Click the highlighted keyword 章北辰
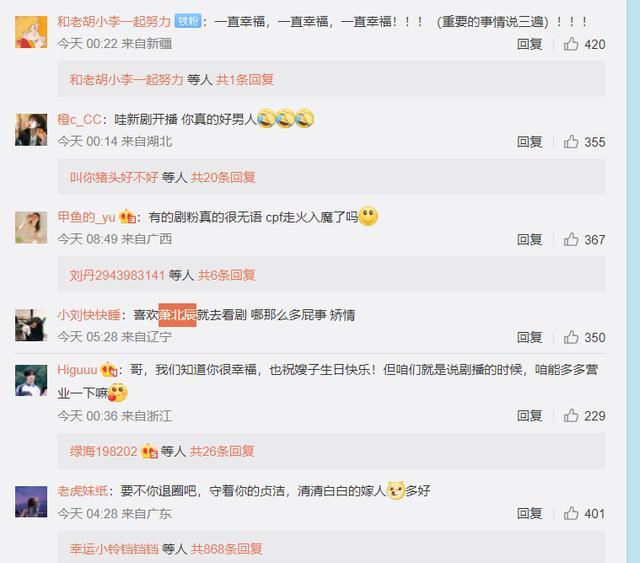Image resolution: width=640 pixels, height=563 pixels. 178,315
